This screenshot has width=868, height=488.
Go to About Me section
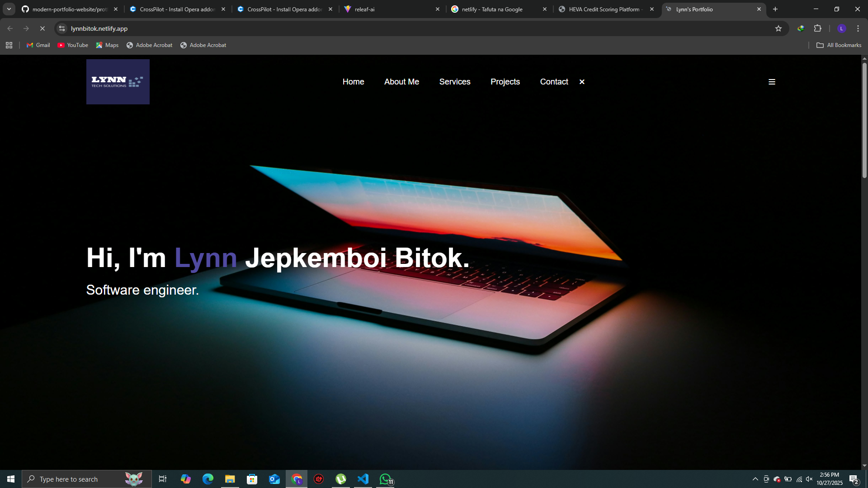(x=401, y=82)
